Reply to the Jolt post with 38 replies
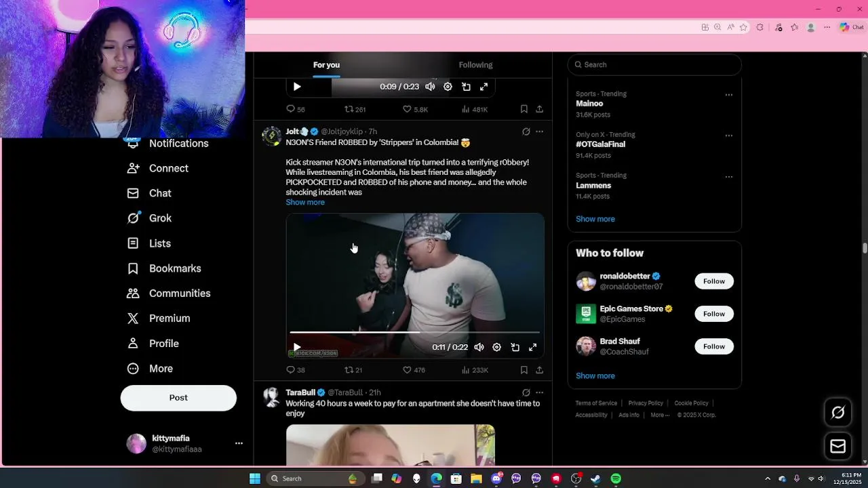Screen dimensions: 868x488 (296, 370)
